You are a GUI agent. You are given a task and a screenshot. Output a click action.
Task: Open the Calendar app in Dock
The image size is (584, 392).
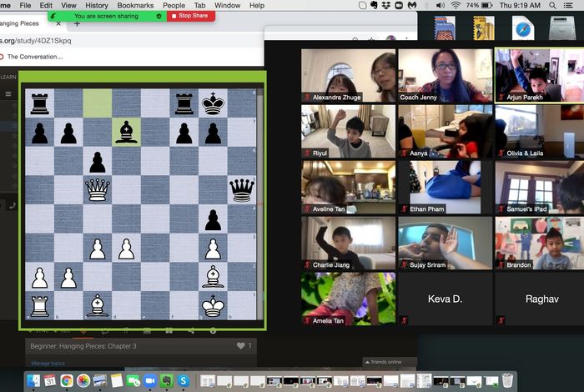[50, 381]
